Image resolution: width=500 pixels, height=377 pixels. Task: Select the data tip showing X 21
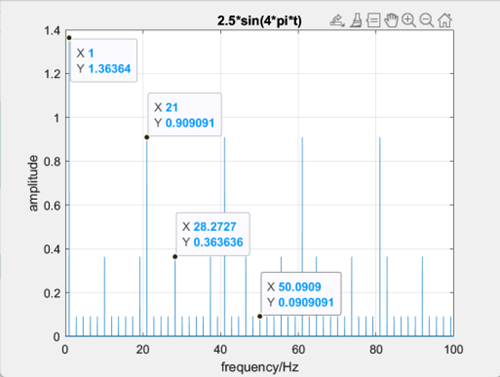point(184,115)
